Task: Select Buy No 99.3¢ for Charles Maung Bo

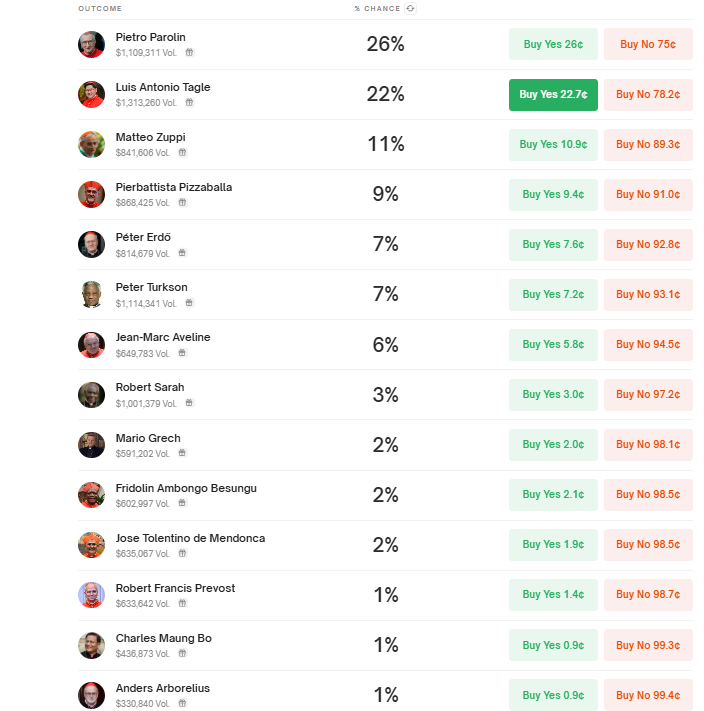Action: pos(648,645)
